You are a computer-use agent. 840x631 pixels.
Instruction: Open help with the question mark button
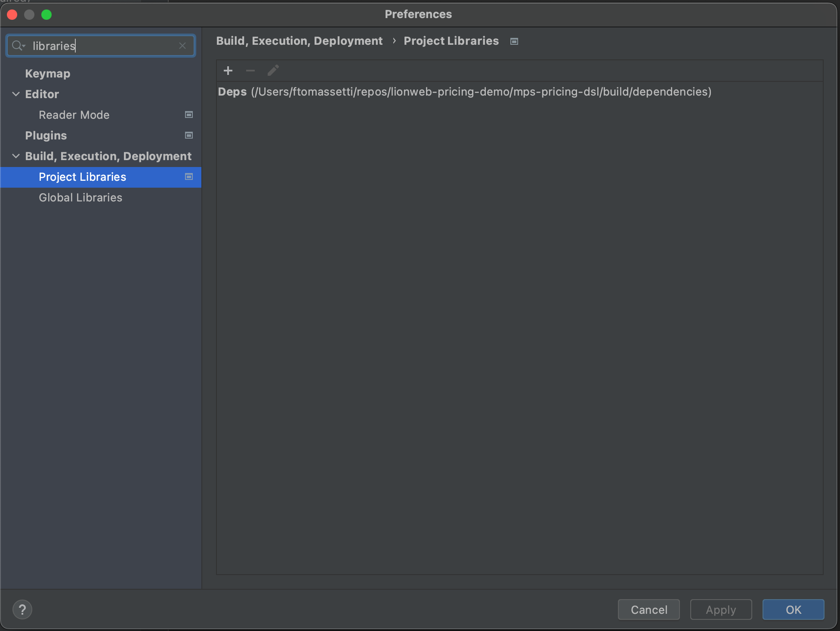tap(22, 609)
